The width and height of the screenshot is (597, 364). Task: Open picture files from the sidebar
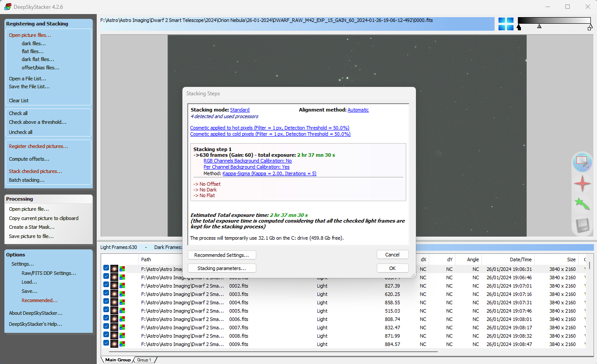pos(30,35)
